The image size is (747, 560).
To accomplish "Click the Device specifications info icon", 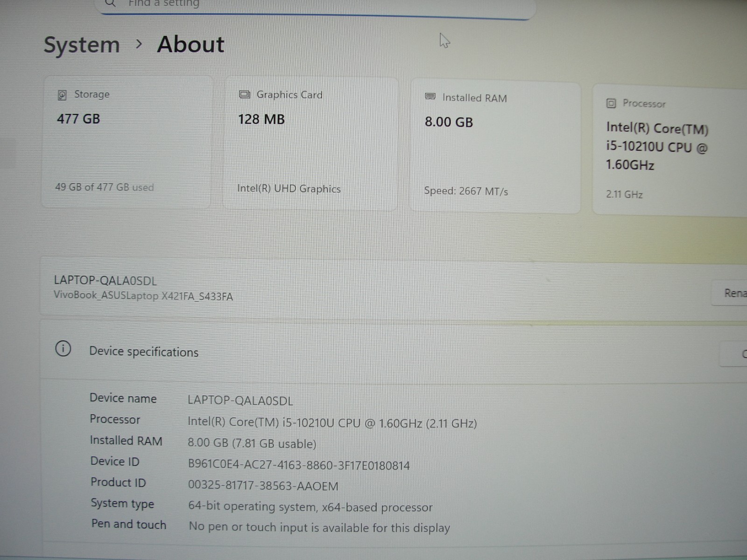I will [63, 349].
